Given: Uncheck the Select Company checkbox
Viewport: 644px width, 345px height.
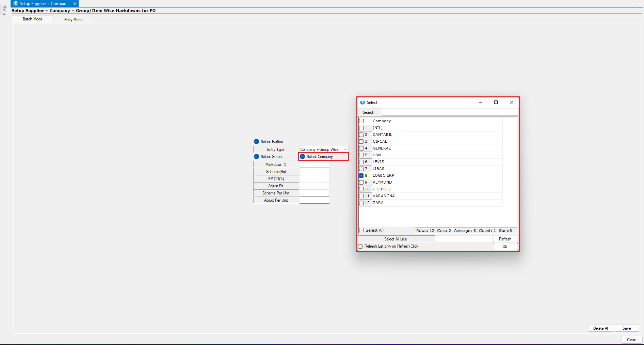Looking at the screenshot, I should click(303, 157).
